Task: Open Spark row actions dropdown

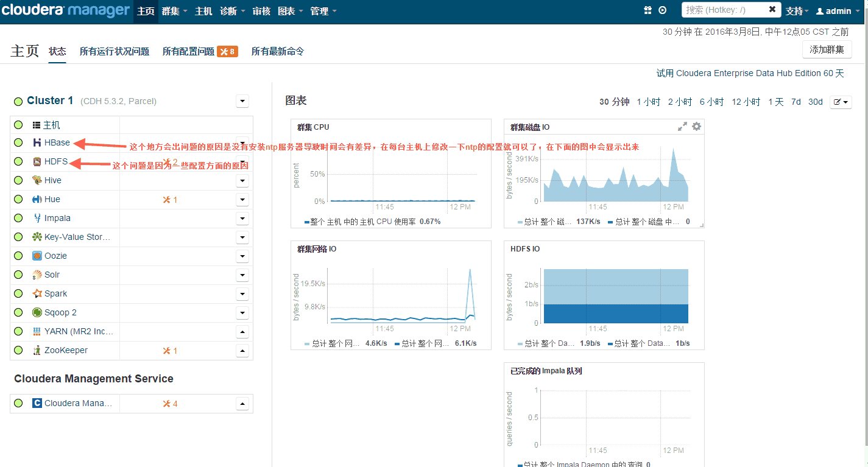Action: coord(242,294)
